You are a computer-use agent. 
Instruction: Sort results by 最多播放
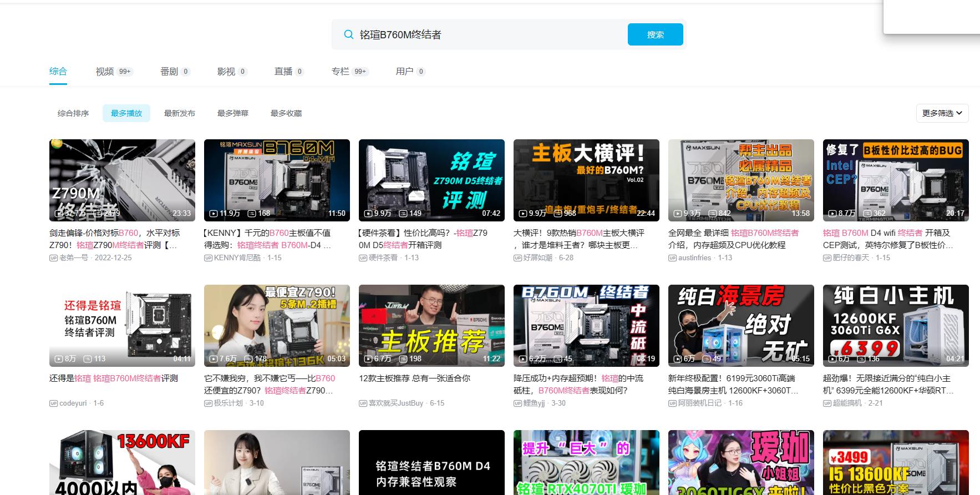pyautogui.click(x=126, y=113)
